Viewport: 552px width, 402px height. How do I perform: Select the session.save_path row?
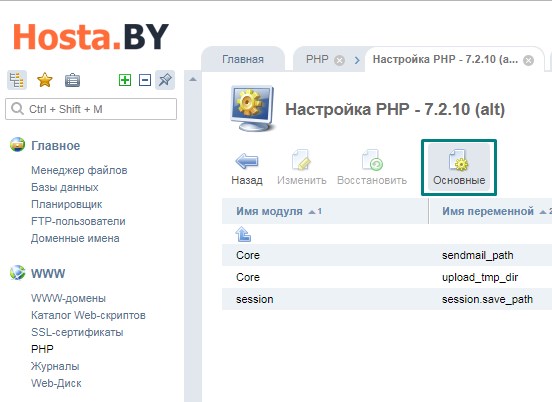pos(387,299)
